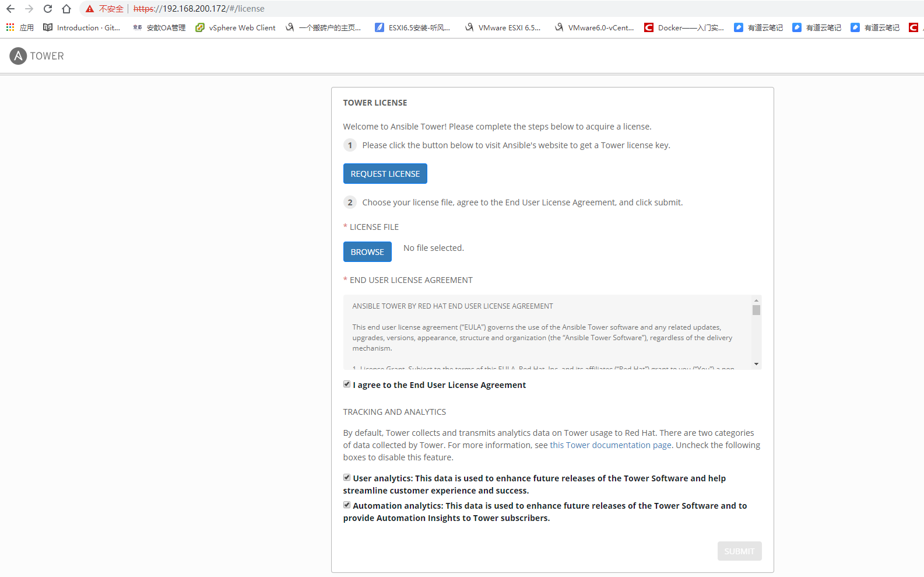Click the Ansible Tower logo

tap(37, 56)
